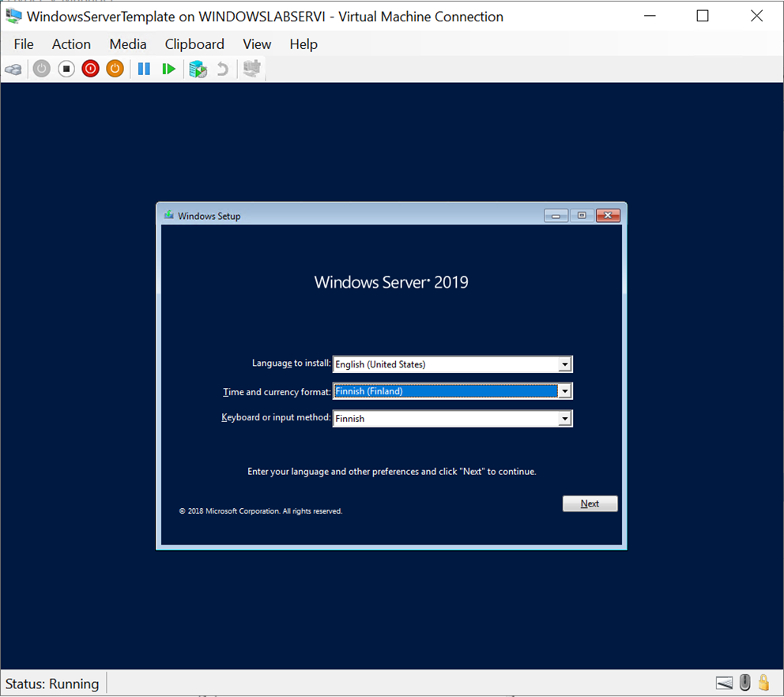
Task: Open the Clipboard menu
Action: pyautogui.click(x=194, y=44)
